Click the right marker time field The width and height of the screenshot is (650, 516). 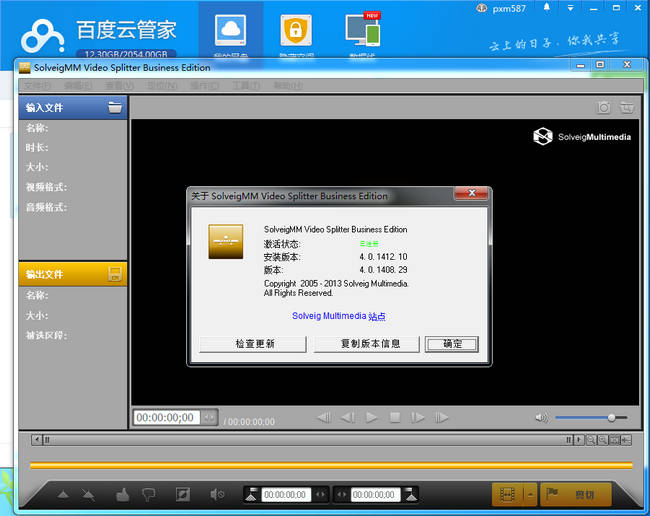tap(376, 494)
